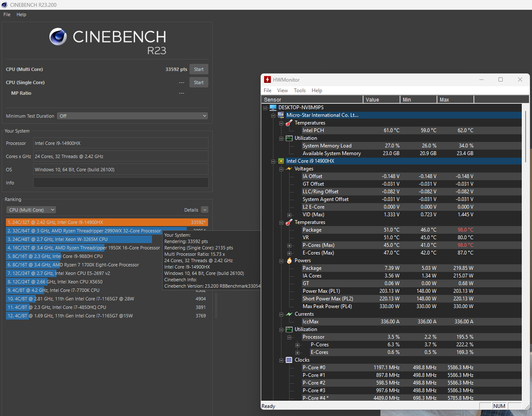Image resolution: width=532 pixels, height=416 pixels.
Task: Select the Xeon E5-2697 v2 ranking row
Action: pyautogui.click(x=107, y=273)
